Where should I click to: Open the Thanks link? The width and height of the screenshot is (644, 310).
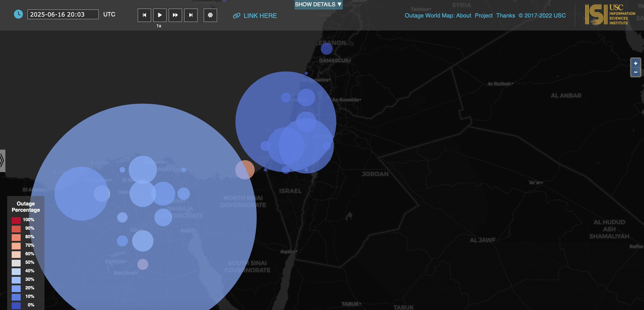click(x=506, y=15)
